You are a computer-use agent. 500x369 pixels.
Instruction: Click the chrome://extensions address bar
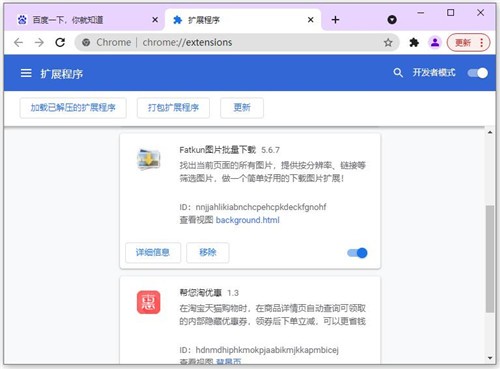[237, 42]
